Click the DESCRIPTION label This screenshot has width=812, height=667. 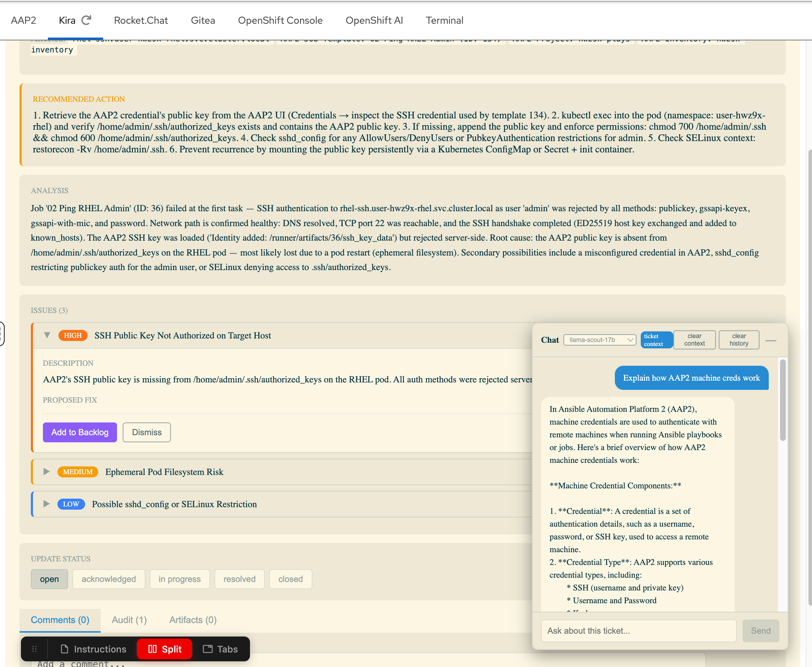coord(68,363)
